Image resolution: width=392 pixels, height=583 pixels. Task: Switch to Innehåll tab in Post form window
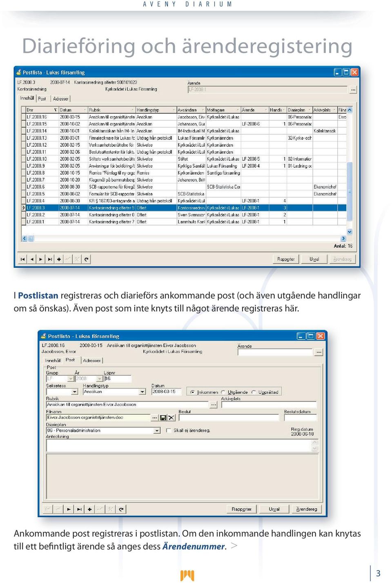pos(53,361)
